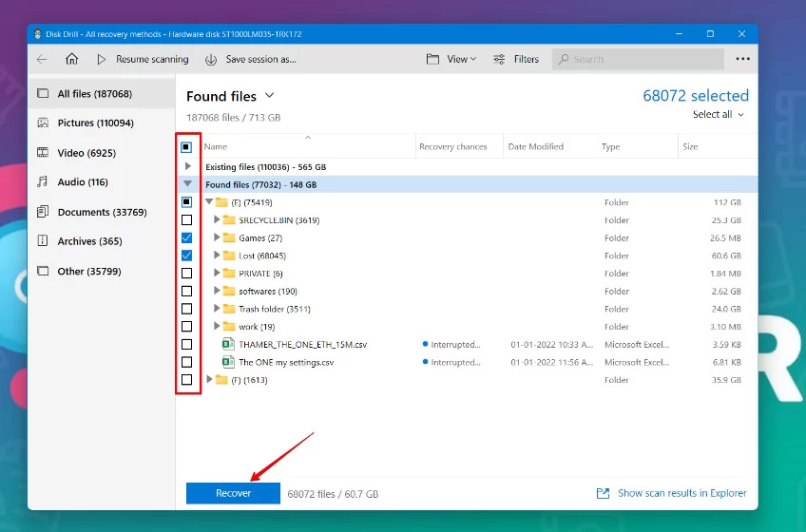Collapse the (F) (75419) folder
Viewport: 806px width, 532px height.
[209, 202]
